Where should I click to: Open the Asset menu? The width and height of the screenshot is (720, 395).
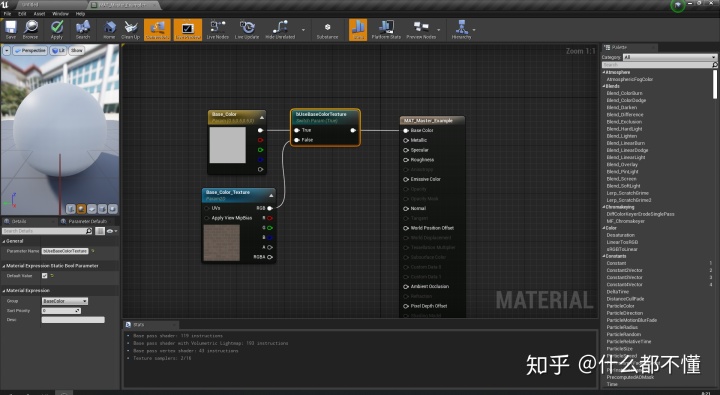[39, 14]
